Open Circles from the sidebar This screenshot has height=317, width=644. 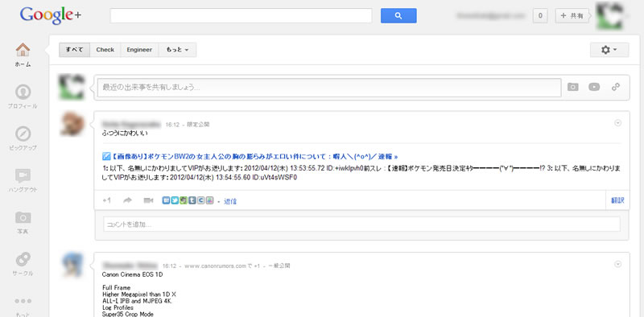click(23, 264)
